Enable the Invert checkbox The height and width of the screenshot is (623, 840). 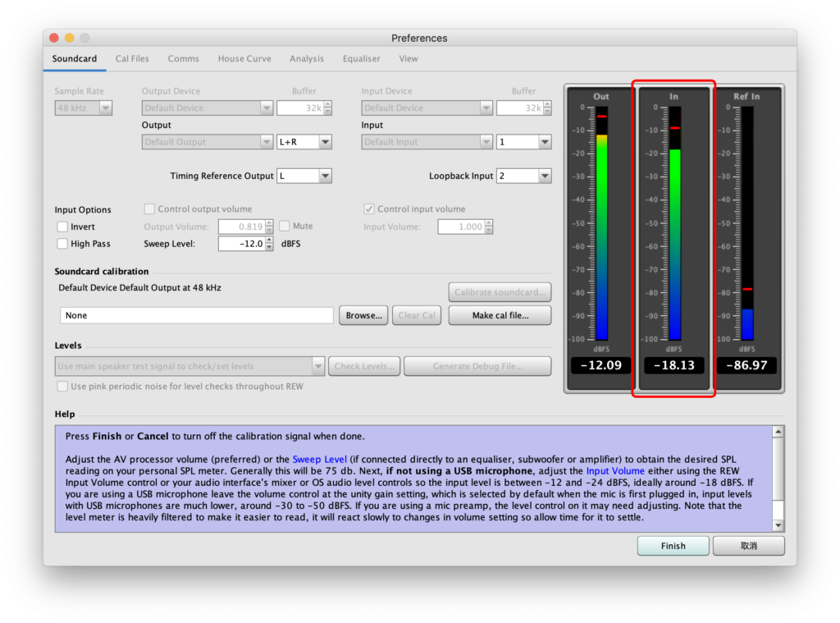(62, 227)
